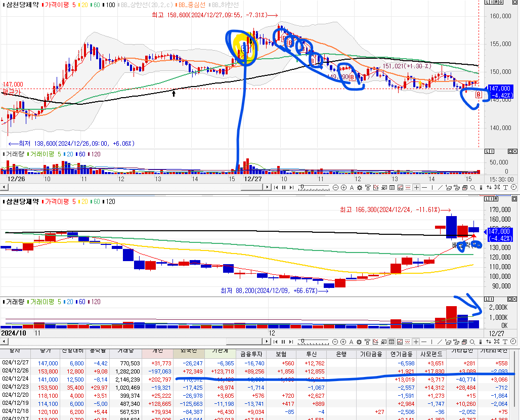Toggle 'L' button at intraday chart top-right

(487, 2)
